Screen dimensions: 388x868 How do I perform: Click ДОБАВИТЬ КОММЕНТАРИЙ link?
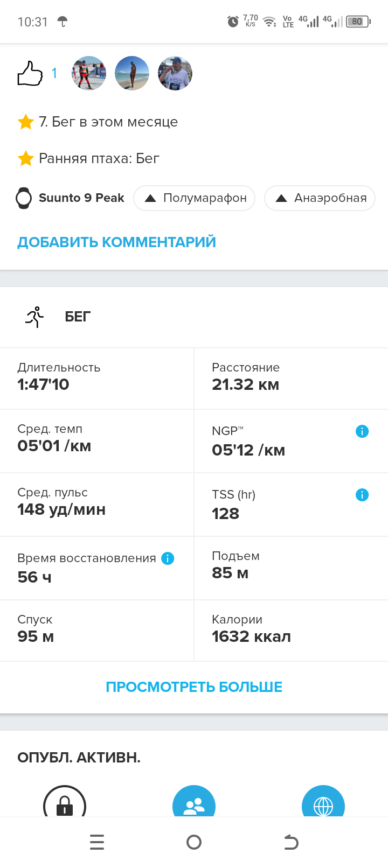tap(116, 242)
